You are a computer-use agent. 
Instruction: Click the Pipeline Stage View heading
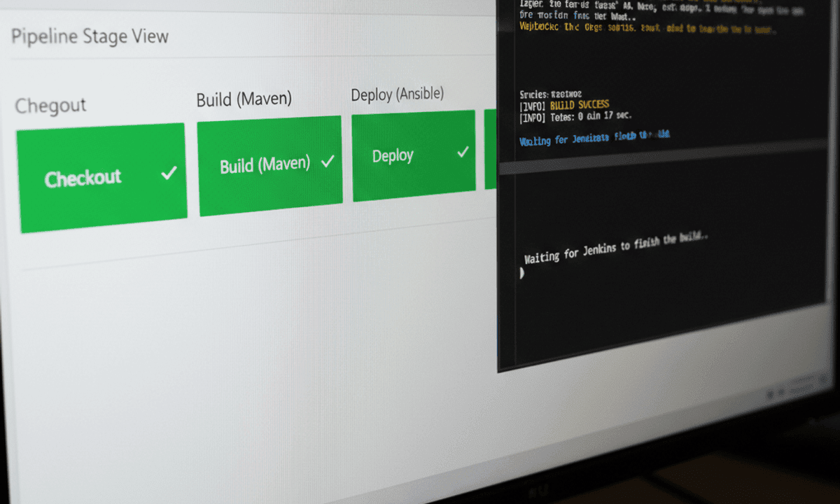coord(90,36)
